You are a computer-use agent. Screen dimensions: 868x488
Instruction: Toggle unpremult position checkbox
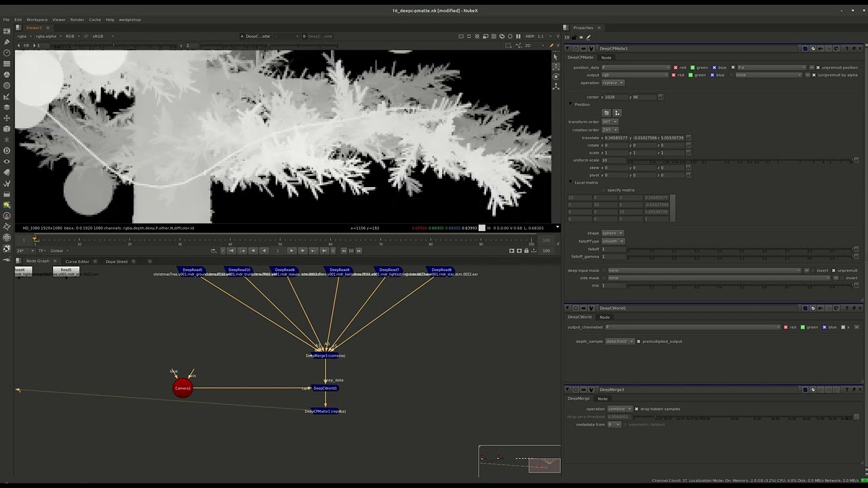click(817, 67)
